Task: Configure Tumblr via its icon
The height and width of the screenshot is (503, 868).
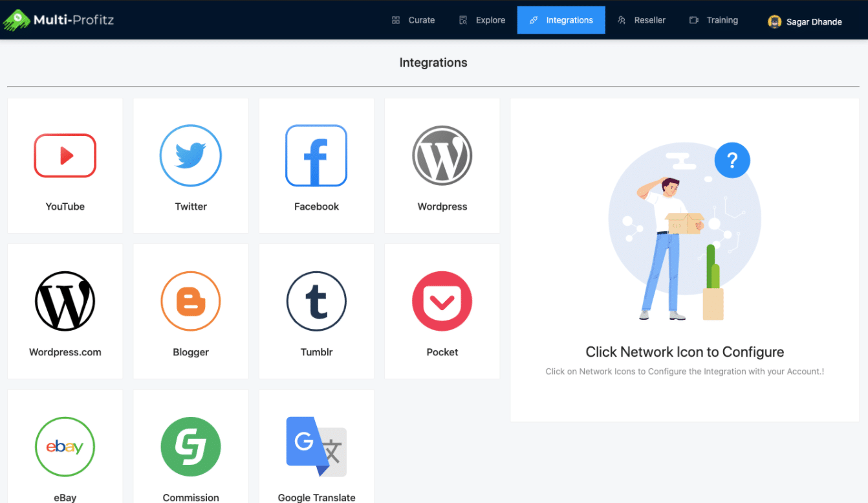Action: click(316, 302)
